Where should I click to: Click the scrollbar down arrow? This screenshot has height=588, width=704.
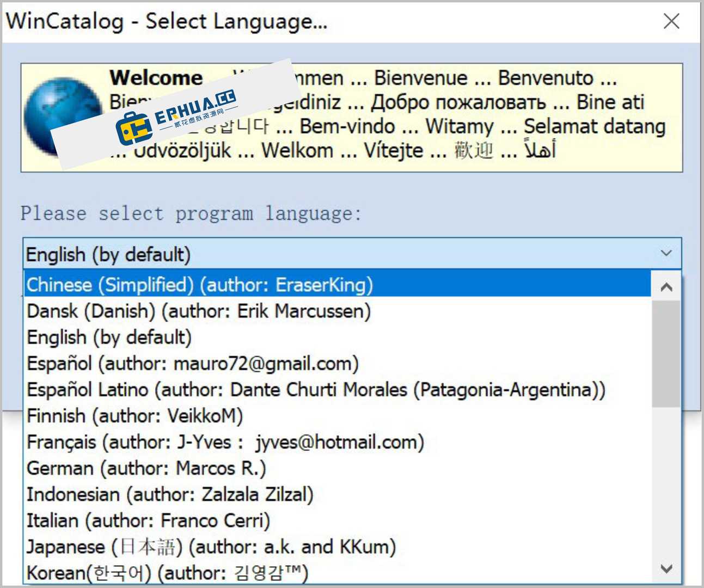coord(666,568)
